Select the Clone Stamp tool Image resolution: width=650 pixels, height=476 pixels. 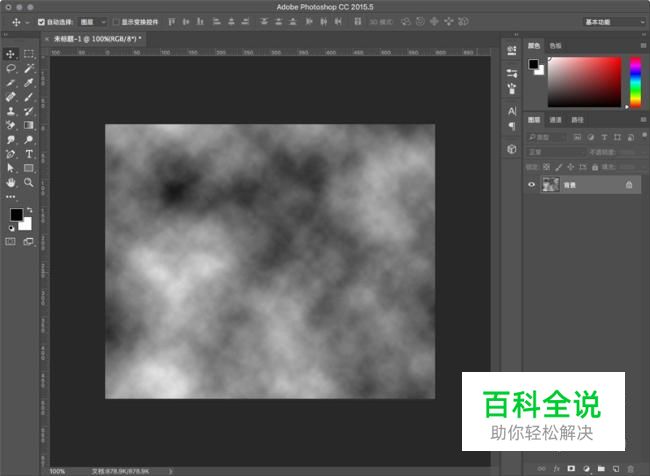point(10,111)
